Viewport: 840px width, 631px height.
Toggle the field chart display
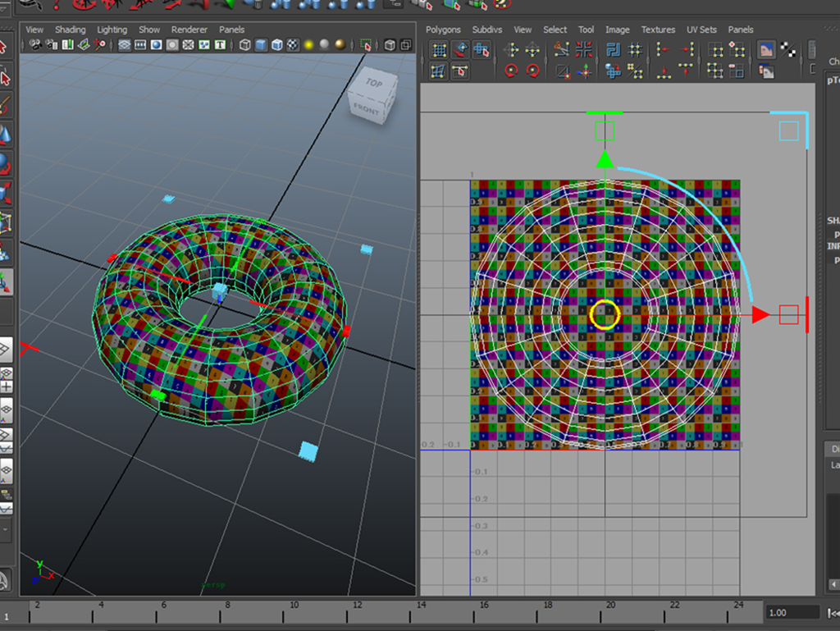pyautogui.click(x=188, y=45)
